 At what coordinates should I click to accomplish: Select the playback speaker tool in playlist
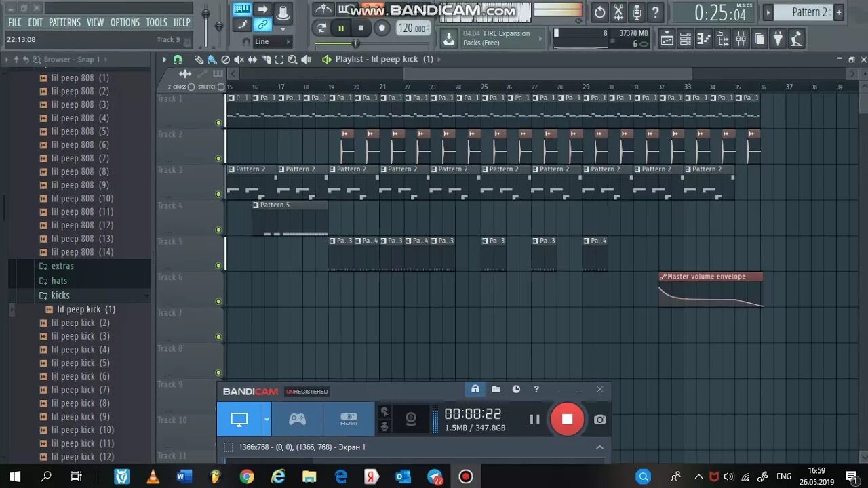coord(306,60)
